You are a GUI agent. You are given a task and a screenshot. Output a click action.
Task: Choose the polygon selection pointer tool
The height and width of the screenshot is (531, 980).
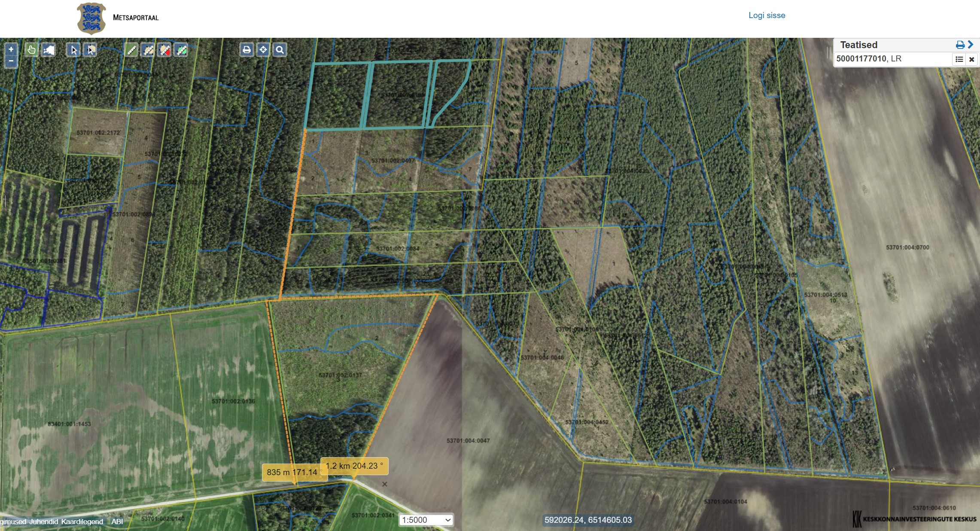(x=90, y=50)
